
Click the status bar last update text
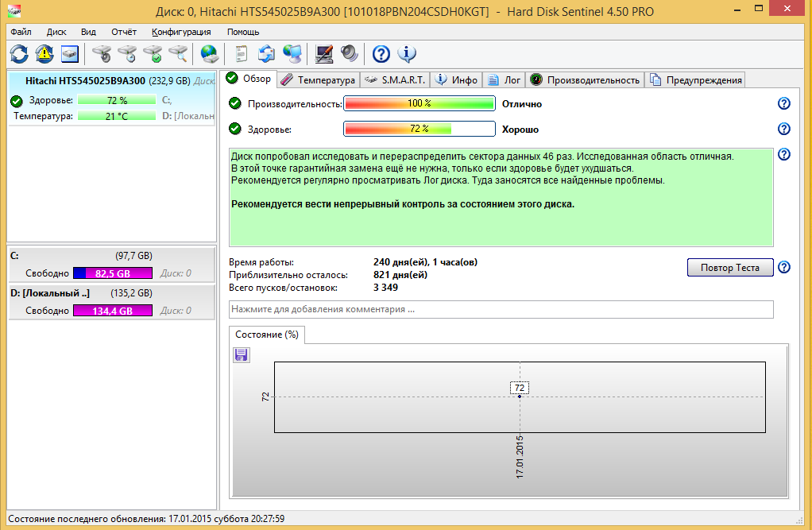(x=146, y=519)
